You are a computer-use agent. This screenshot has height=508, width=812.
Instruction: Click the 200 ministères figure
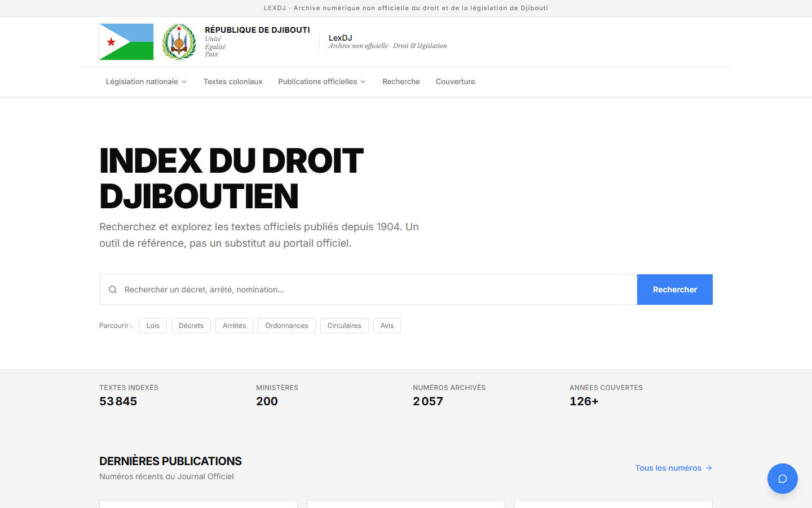(267, 401)
